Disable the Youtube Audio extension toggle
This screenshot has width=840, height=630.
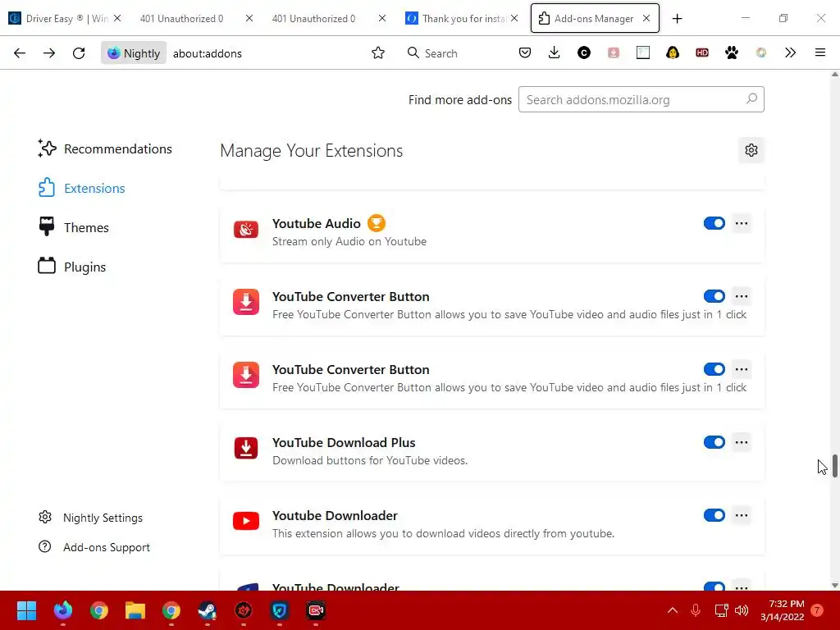(x=714, y=223)
